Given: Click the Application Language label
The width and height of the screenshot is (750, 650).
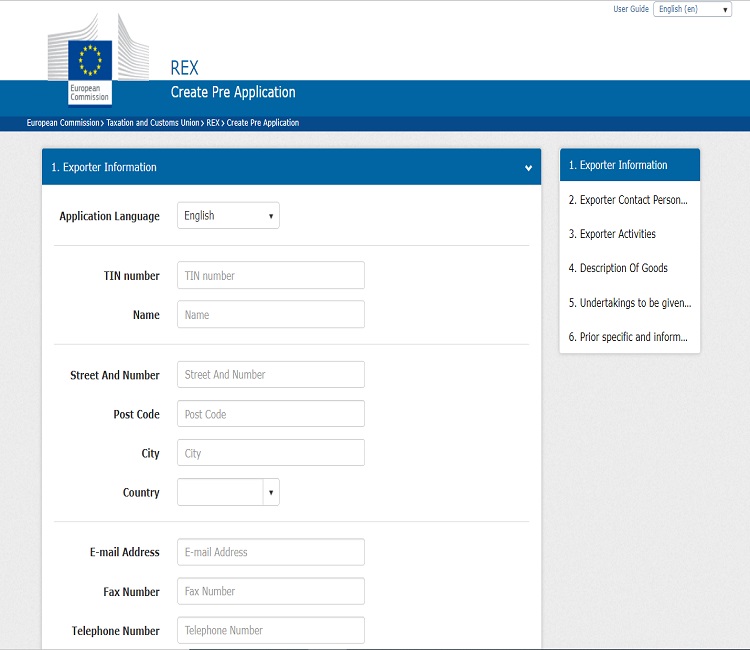Looking at the screenshot, I should 110,216.
